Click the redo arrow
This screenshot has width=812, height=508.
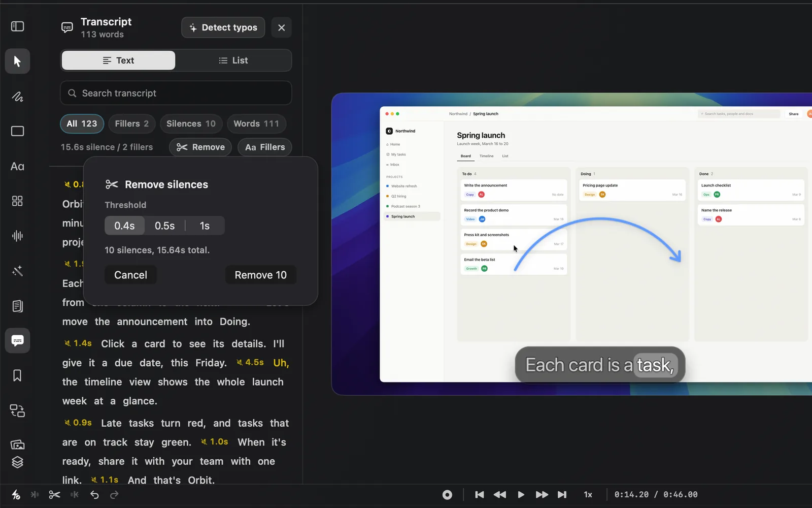114,495
